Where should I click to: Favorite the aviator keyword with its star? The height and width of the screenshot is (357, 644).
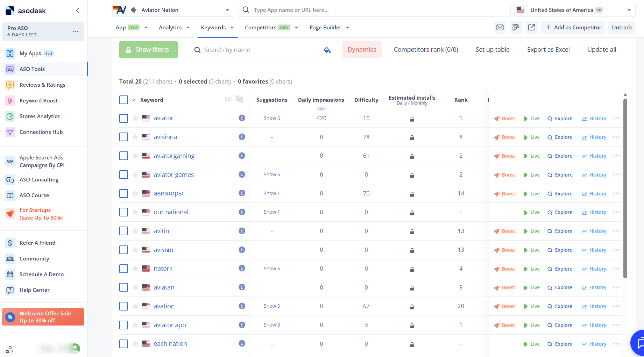point(135,118)
